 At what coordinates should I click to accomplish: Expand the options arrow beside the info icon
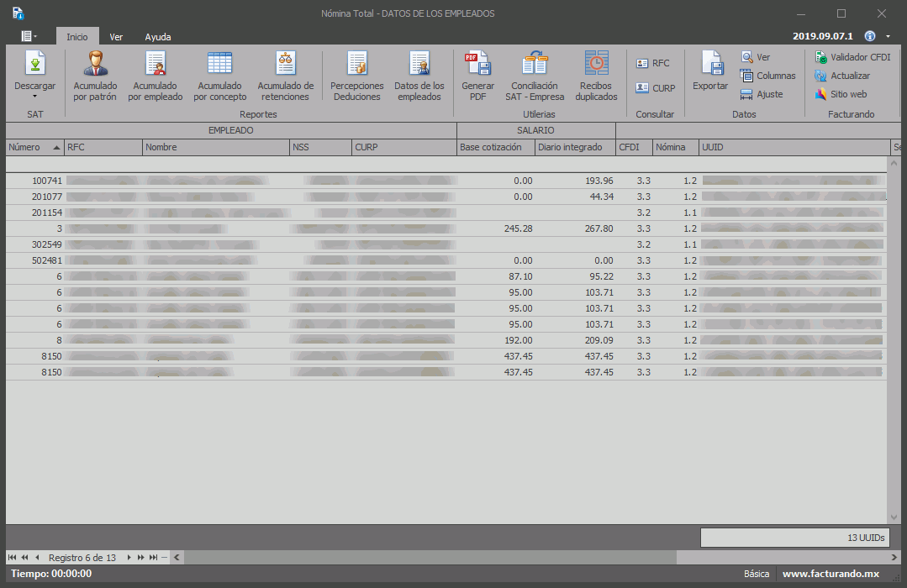888,37
